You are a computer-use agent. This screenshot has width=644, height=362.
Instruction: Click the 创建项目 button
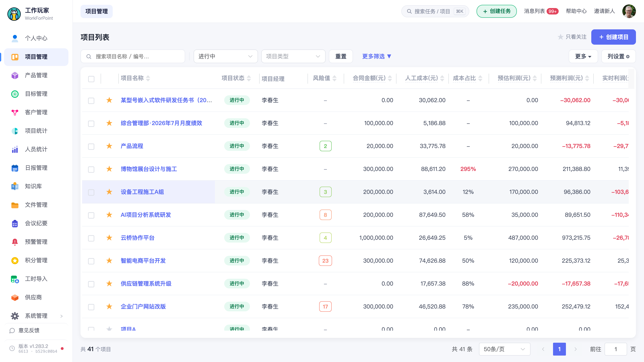[x=613, y=37]
